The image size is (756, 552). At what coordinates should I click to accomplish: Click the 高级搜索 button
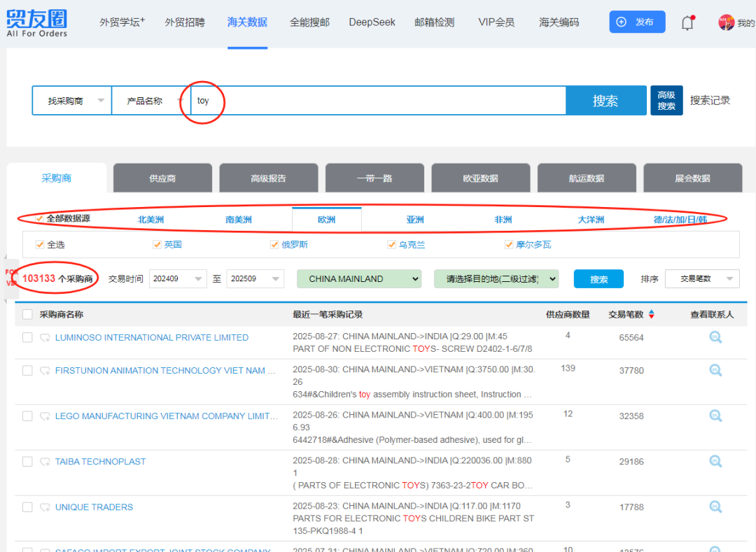666,101
